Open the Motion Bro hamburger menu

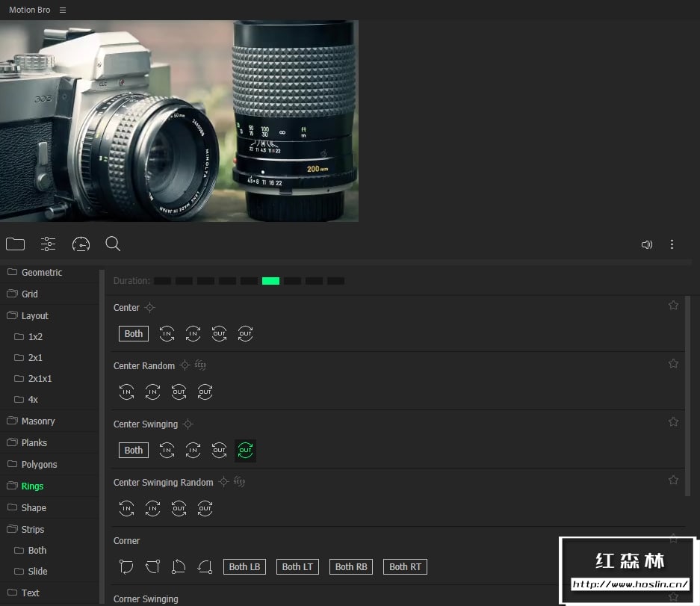(x=63, y=10)
